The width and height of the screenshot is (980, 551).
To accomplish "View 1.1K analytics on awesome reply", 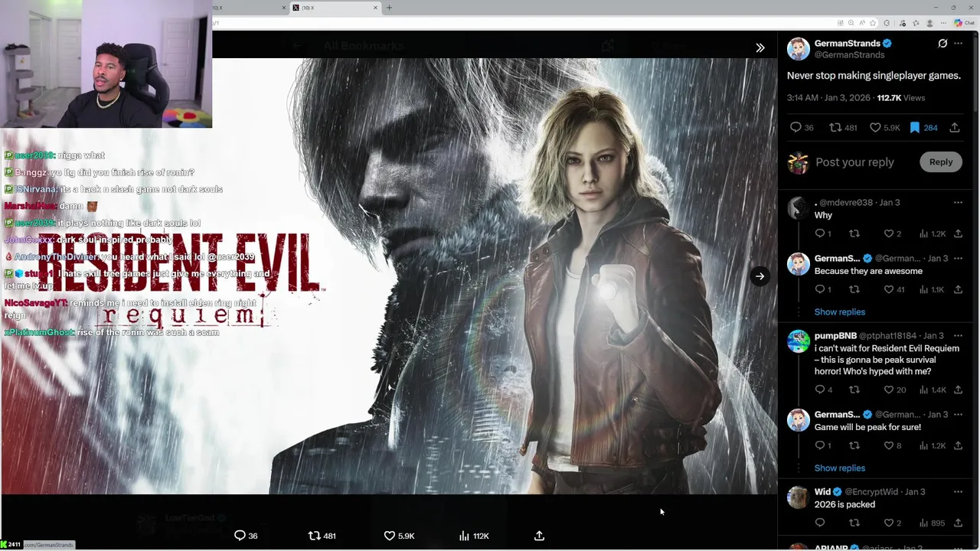I will [933, 289].
